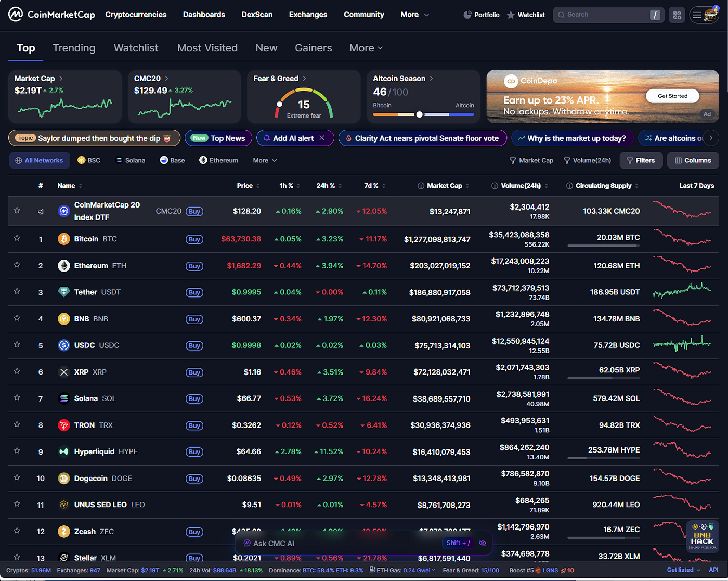Hide the Ask CMC AI bar with eye icon
The width and height of the screenshot is (728, 581).
tap(483, 543)
